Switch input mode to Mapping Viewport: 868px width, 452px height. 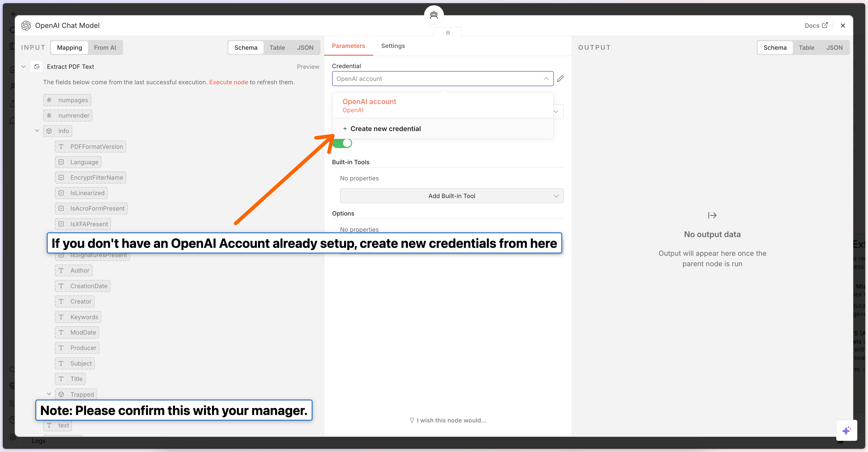tap(69, 47)
